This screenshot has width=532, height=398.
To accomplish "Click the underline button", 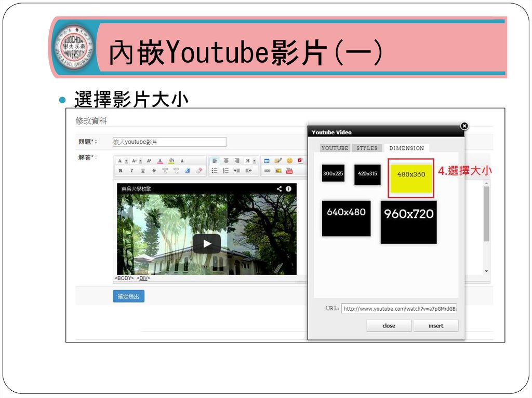I will [142, 171].
